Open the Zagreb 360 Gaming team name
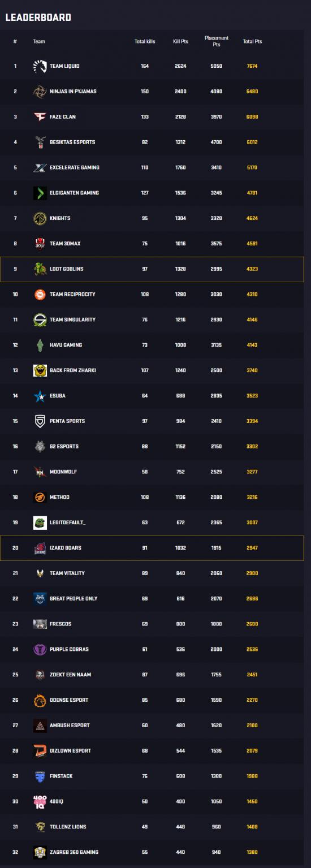Viewport: 311px width, 868px height. 74,852
